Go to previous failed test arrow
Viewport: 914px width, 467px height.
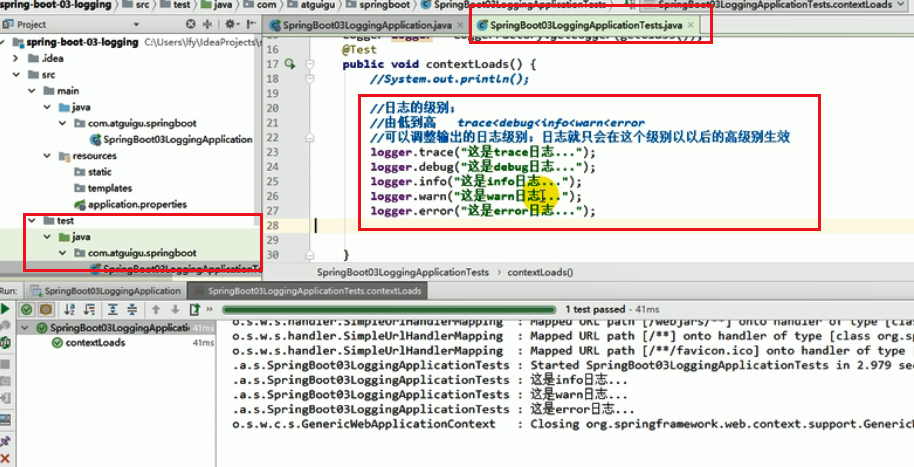[156, 309]
